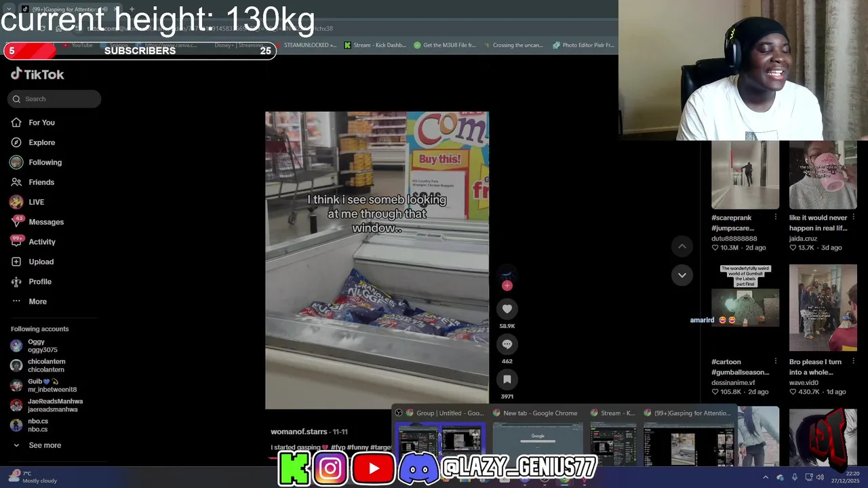Viewport: 868px width, 488px height.
Task: Open womanof.starrs author profile
Action: [299, 432]
